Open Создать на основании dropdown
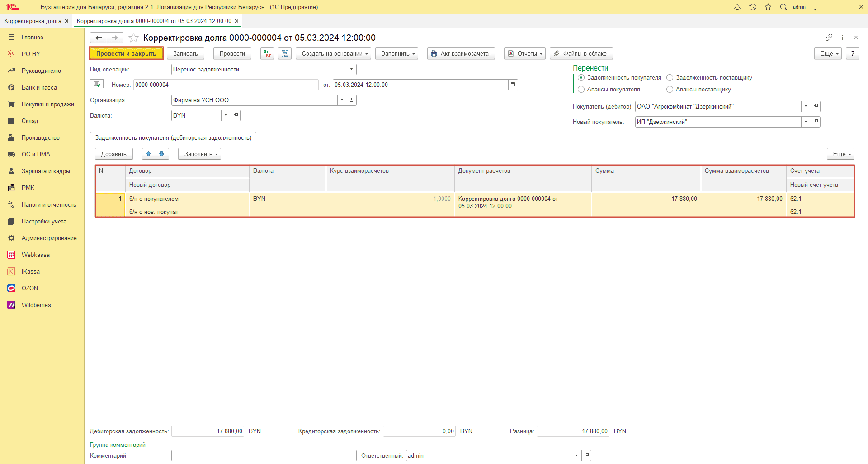Screen dimensions: 868x464 point(334,53)
